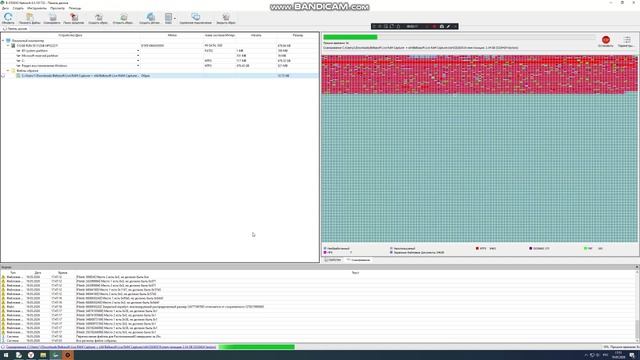Click the green FAT legend color swatch
Image resolution: width=640 pixels, height=360 pixels.
pos(585,248)
